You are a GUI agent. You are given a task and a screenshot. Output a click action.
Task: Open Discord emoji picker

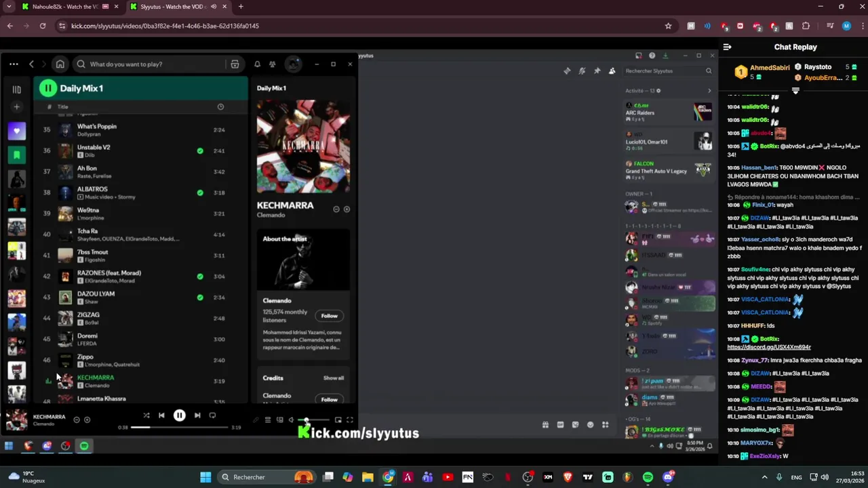590,425
